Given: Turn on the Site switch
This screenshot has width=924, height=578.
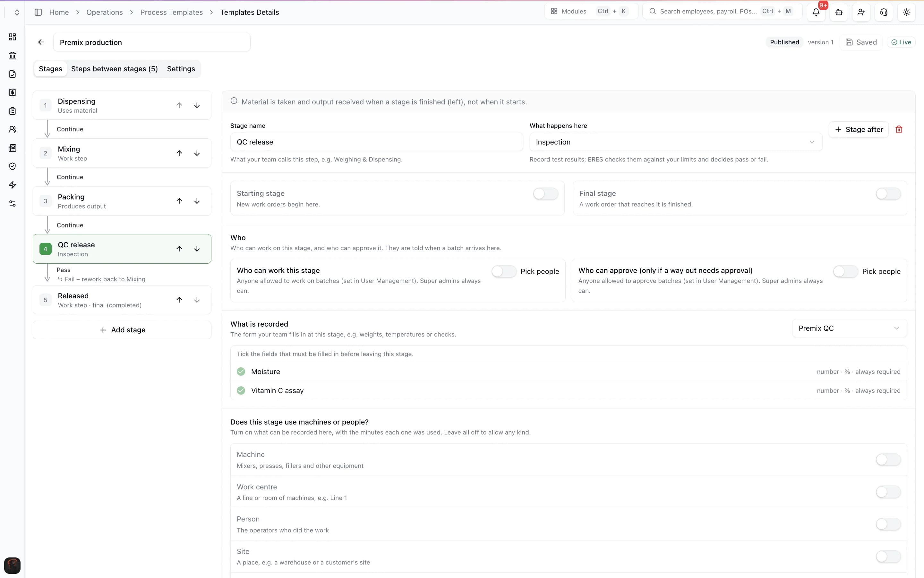Looking at the screenshot, I should click(x=888, y=556).
